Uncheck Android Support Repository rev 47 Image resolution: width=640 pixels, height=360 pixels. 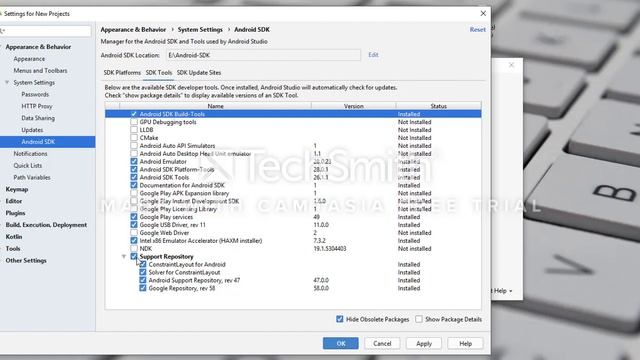point(142,280)
